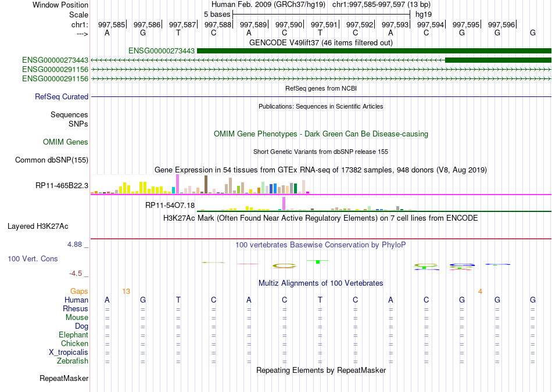This screenshot has width=552, height=392.
Task: Click the RP11-465B22.3 gene label
Action: click(x=62, y=185)
